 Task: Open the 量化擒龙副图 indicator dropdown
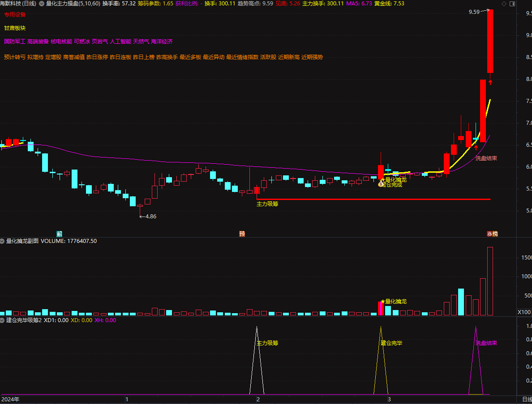pyautogui.click(x=3, y=241)
